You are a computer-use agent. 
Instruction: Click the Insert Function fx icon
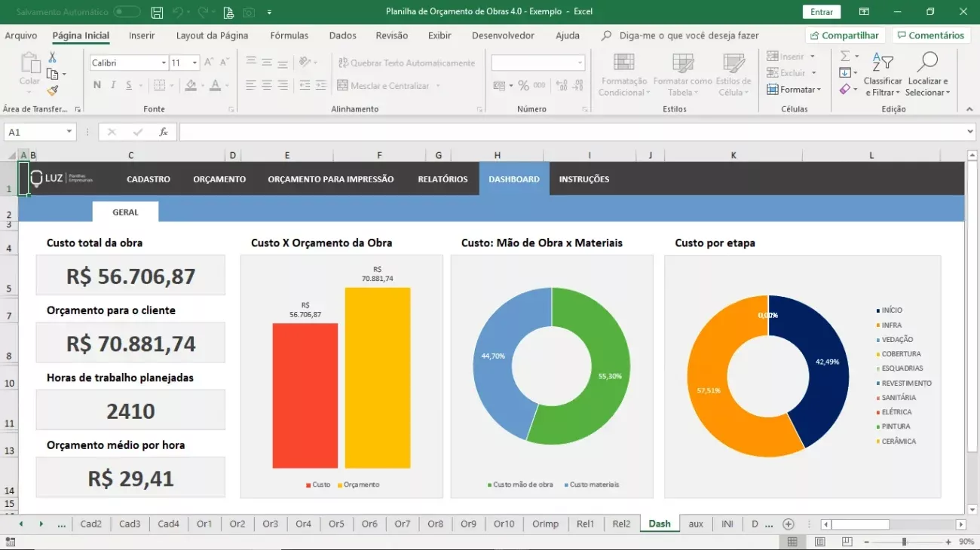(x=163, y=132)
